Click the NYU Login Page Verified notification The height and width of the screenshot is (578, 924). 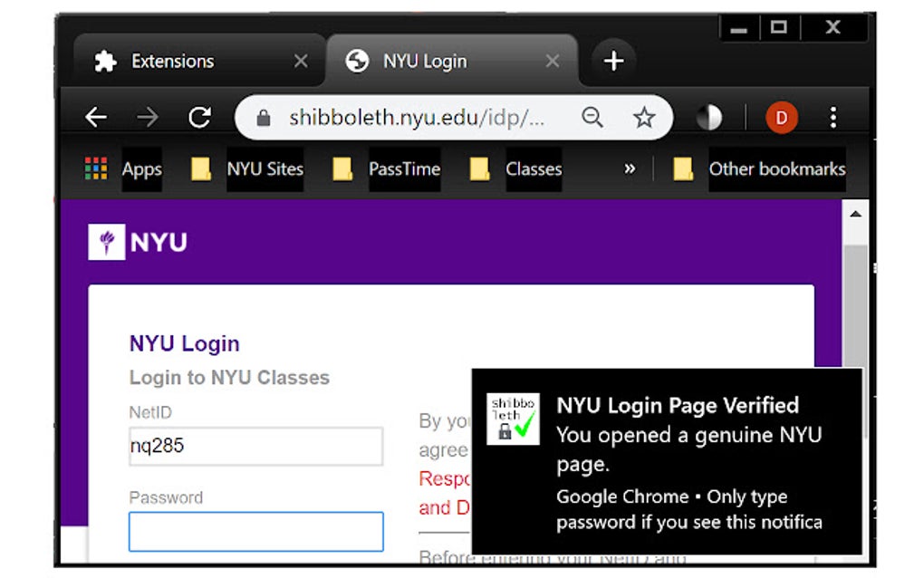point(667,460)
